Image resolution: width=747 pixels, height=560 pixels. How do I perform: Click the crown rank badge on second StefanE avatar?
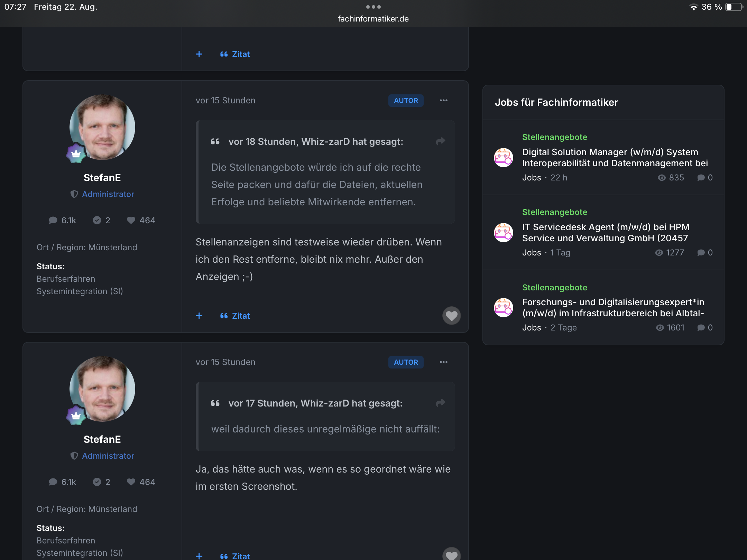coord(76,415)
